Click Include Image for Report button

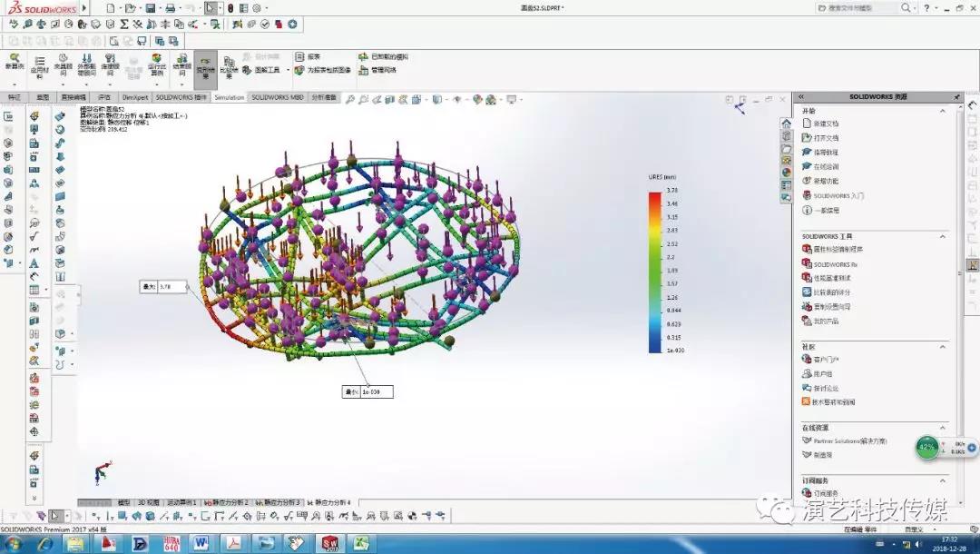click(x=323, y=70)
